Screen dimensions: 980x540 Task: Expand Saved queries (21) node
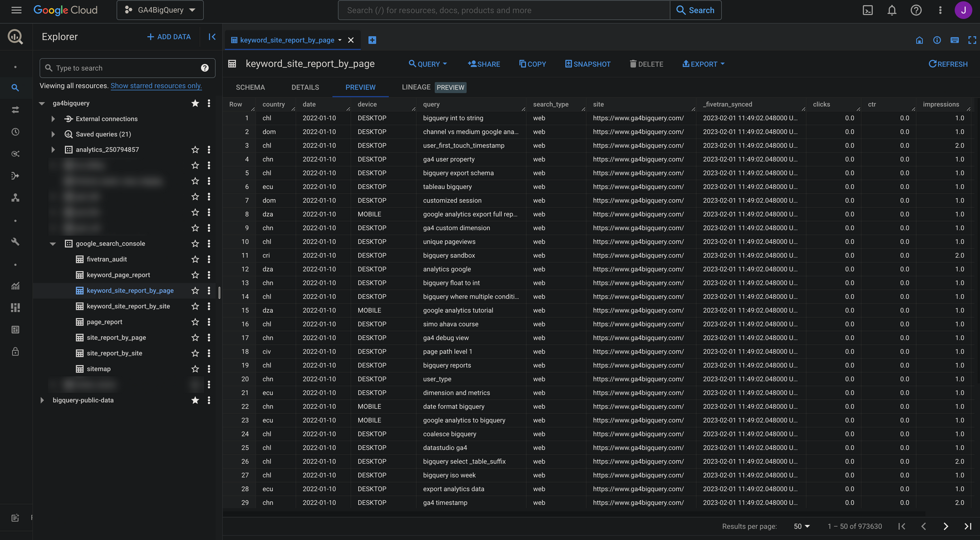tap(53, 134)
